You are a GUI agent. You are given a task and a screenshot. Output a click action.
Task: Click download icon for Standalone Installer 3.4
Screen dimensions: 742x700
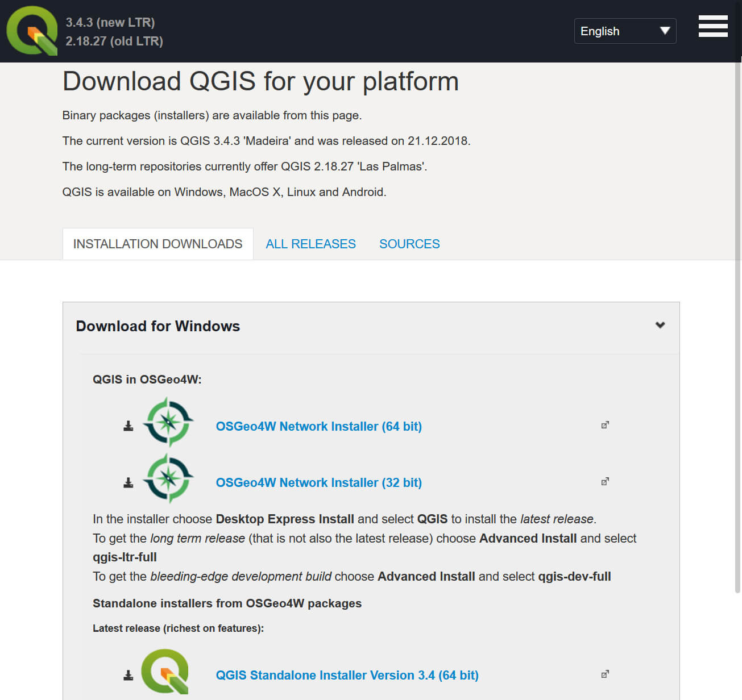pos(128,675)
